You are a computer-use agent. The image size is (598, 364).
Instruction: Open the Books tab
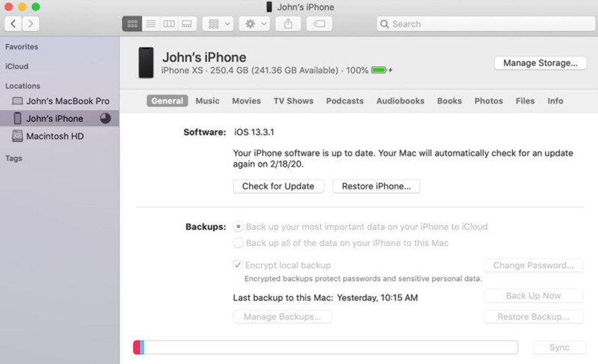click(x=449, y=101)
